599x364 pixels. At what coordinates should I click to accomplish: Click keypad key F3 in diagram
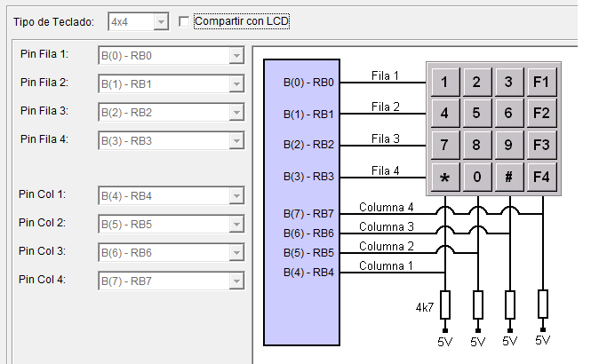coord(542,146)
